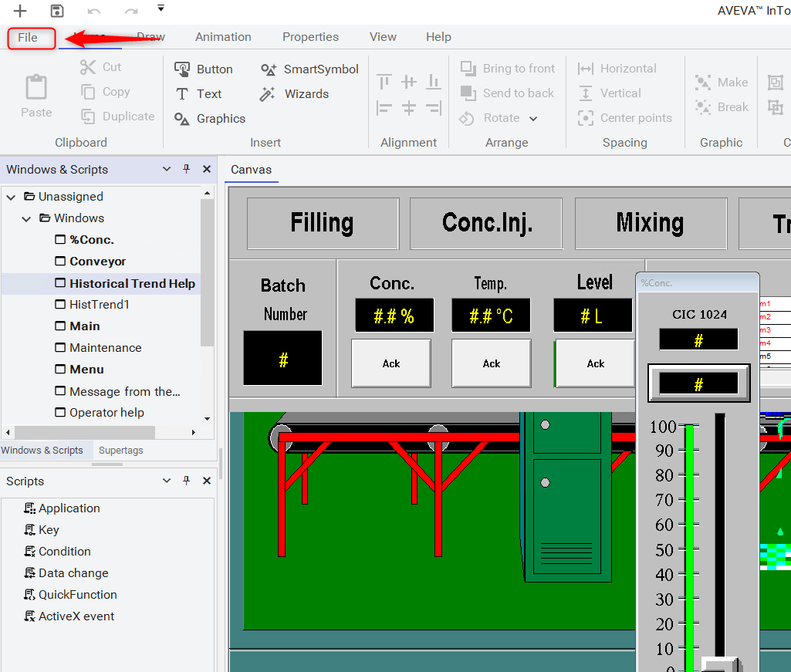Screen dimensions: 791x672
Task: Collapse the Windows tree folder
Action: pos(26,218)
